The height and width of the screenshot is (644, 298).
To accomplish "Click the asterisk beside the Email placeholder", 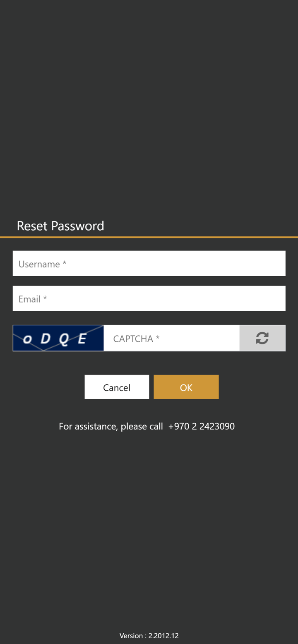I will tap(45, 298).
